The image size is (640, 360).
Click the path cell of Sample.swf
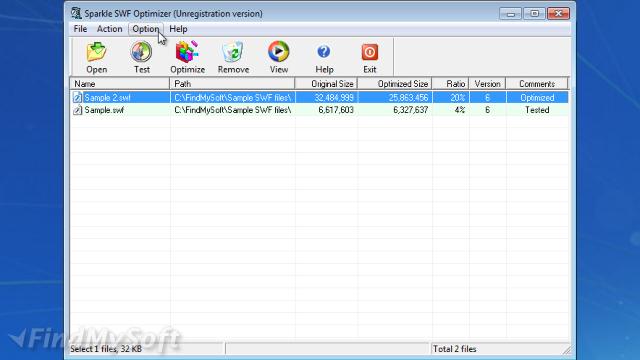233,110
